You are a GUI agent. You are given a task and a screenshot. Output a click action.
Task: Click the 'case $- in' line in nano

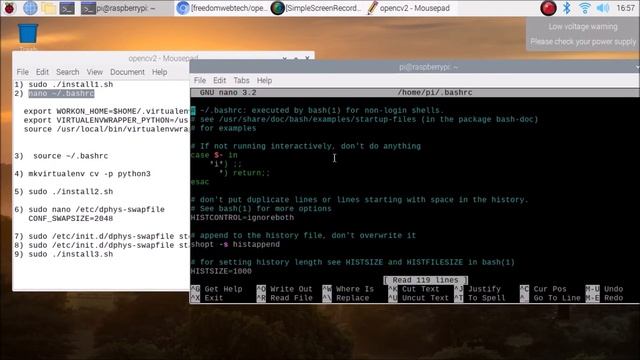coord(214,155)
